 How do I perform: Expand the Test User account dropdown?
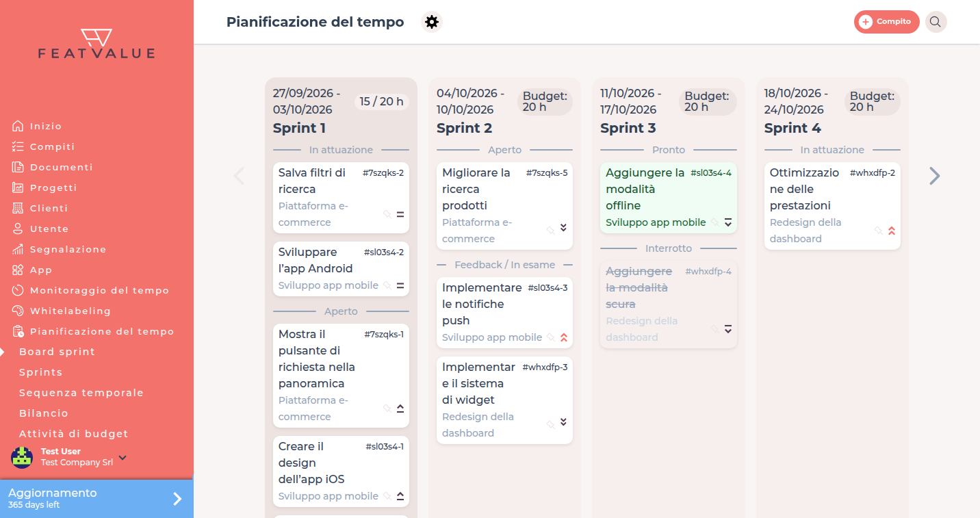[x=122, y=458]
